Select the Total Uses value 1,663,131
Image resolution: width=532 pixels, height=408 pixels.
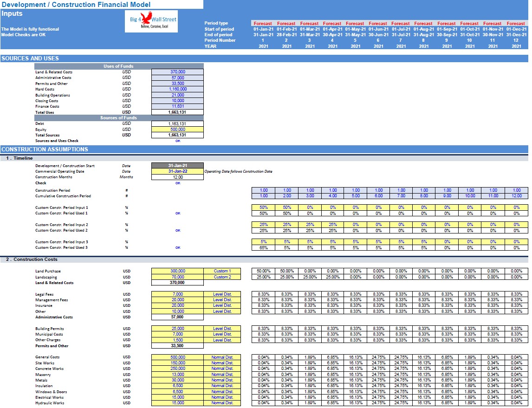[177, 112]
